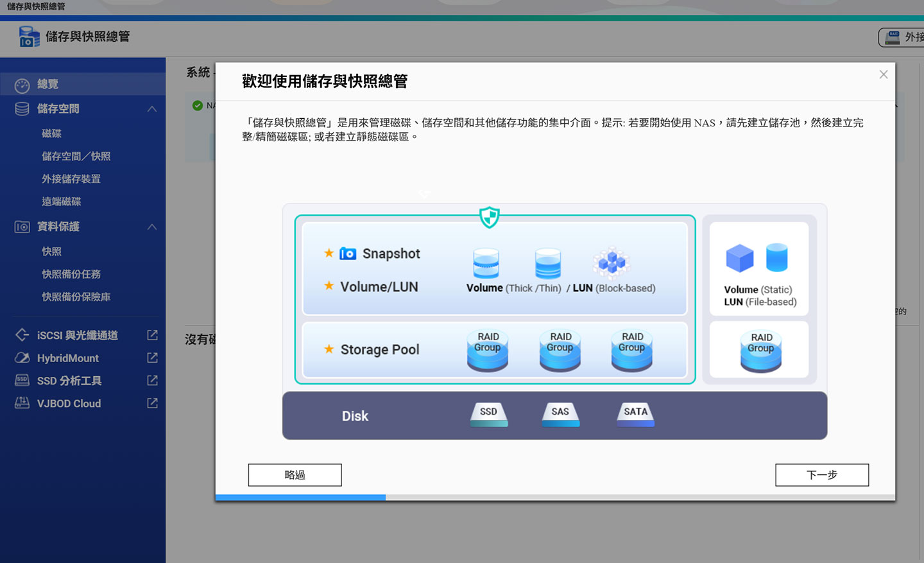
Task: Click the HybridMount cloud icon
Action: click(22, 358)
